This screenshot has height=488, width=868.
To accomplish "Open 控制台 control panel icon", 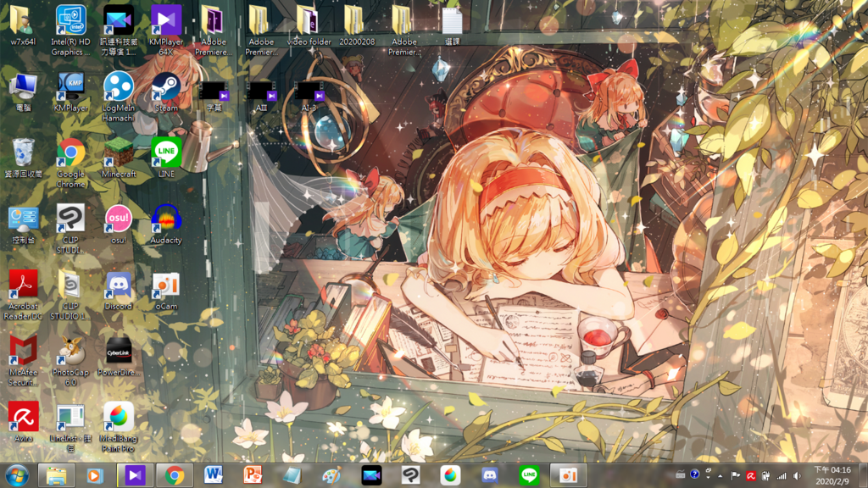I will tap(23, 225).
